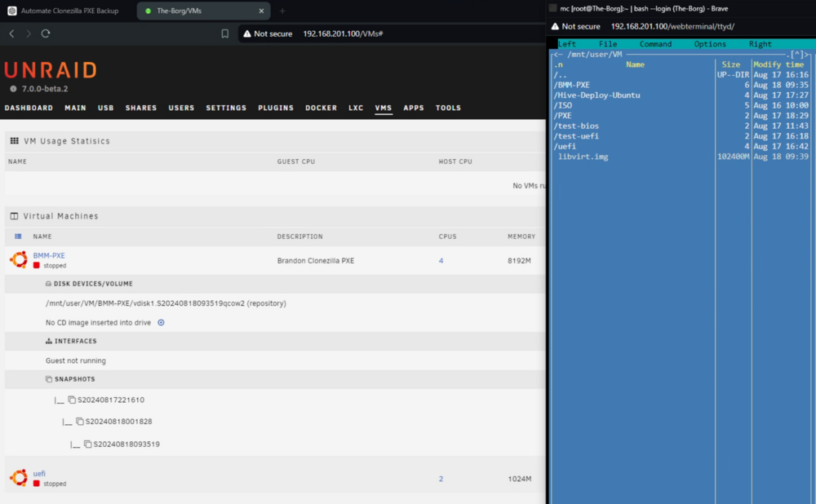
Task: Click the Unraid logo
Action: coord(51,69)
